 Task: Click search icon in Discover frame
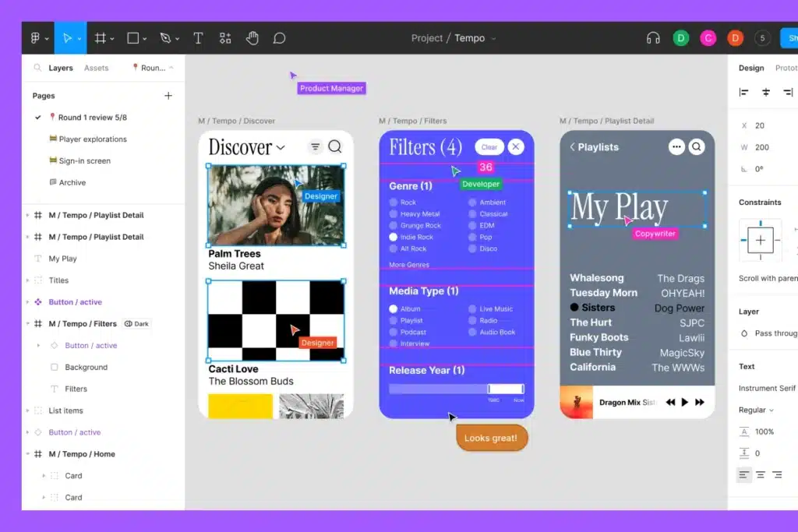[335, 146]
